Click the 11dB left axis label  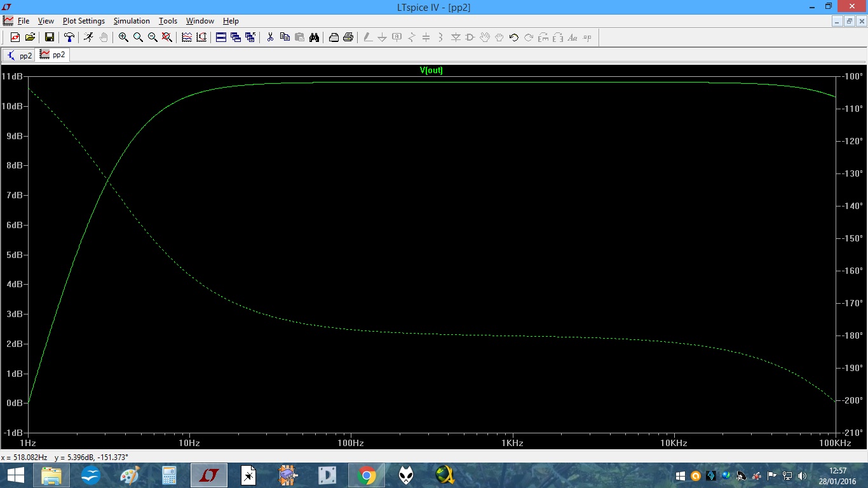(x=13, y=76)
